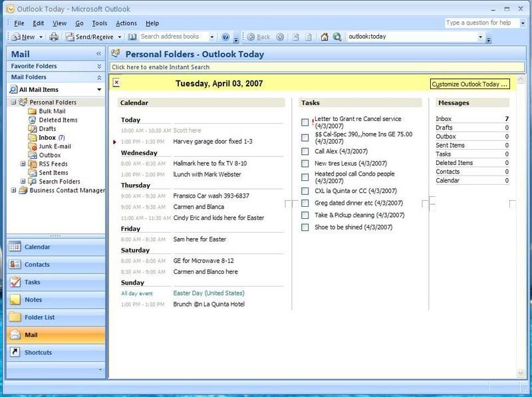Open the Inbox link under Messages

(444, 119)
